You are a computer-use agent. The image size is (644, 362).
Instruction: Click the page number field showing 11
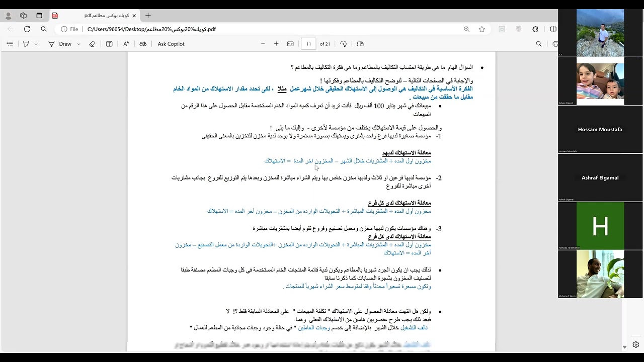coord(308,44)
